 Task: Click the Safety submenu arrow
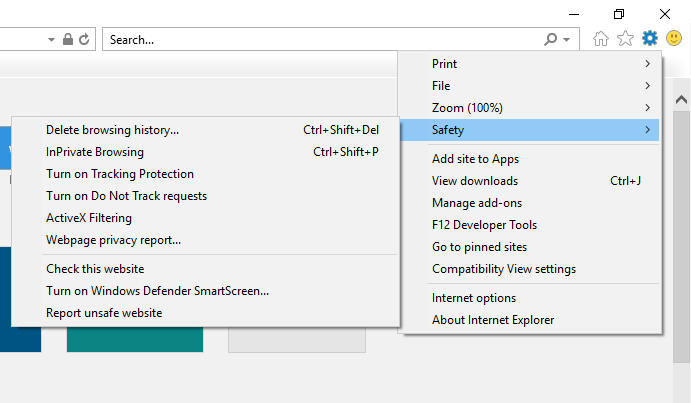(x=647, y=130)
